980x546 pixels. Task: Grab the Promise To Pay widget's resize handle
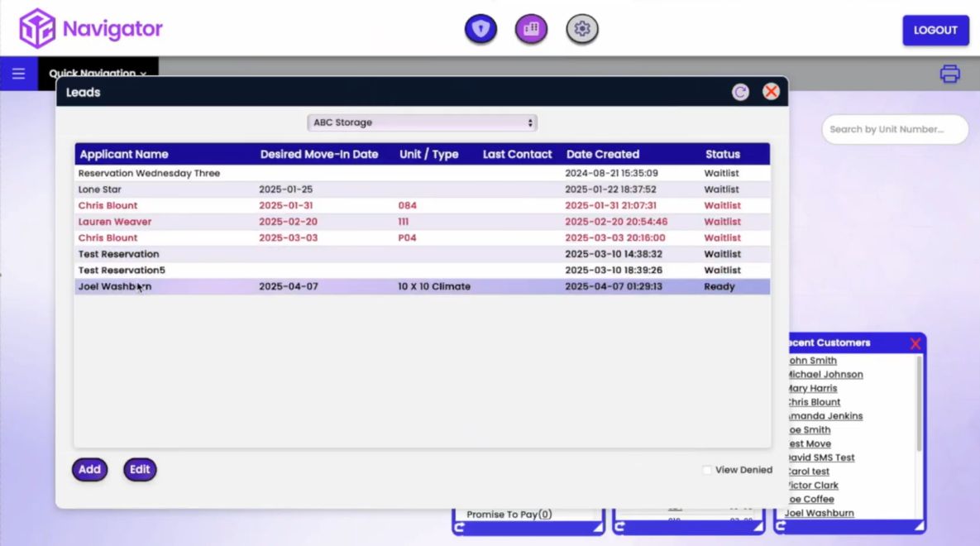point(598,527)
